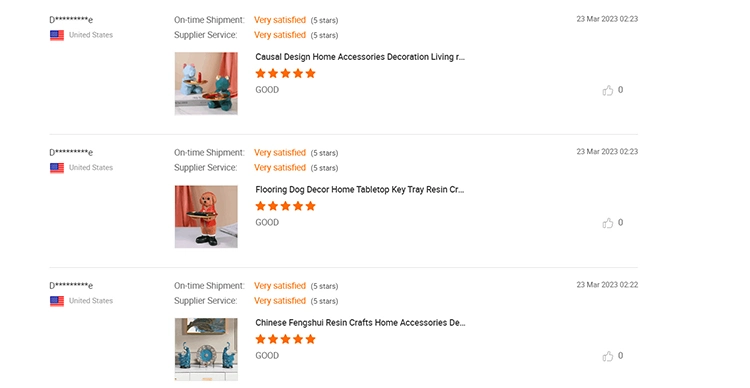Click Supplier Service Very satisfied in second review

click(280, 167)
